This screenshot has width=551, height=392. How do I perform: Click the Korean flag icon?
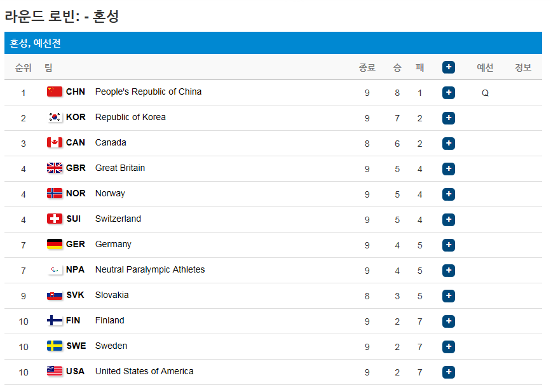click(55, 117)
